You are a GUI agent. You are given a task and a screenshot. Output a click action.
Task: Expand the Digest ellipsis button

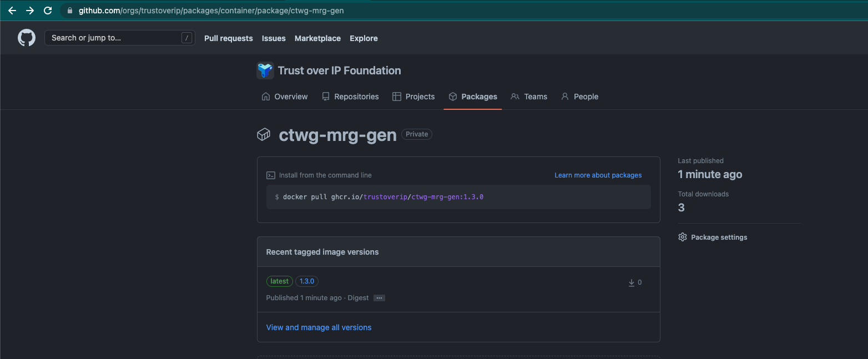point(379,298)
